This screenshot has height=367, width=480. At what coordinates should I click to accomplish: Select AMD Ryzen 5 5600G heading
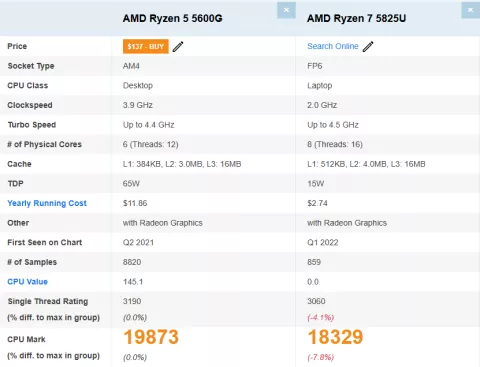tap(172, 18)
